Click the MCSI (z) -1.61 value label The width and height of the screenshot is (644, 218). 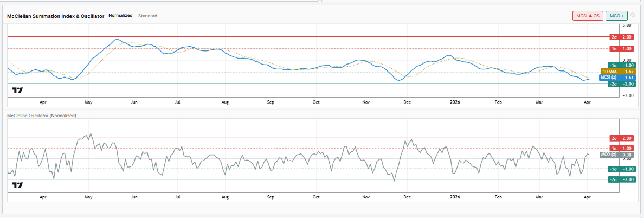[619, 77]
